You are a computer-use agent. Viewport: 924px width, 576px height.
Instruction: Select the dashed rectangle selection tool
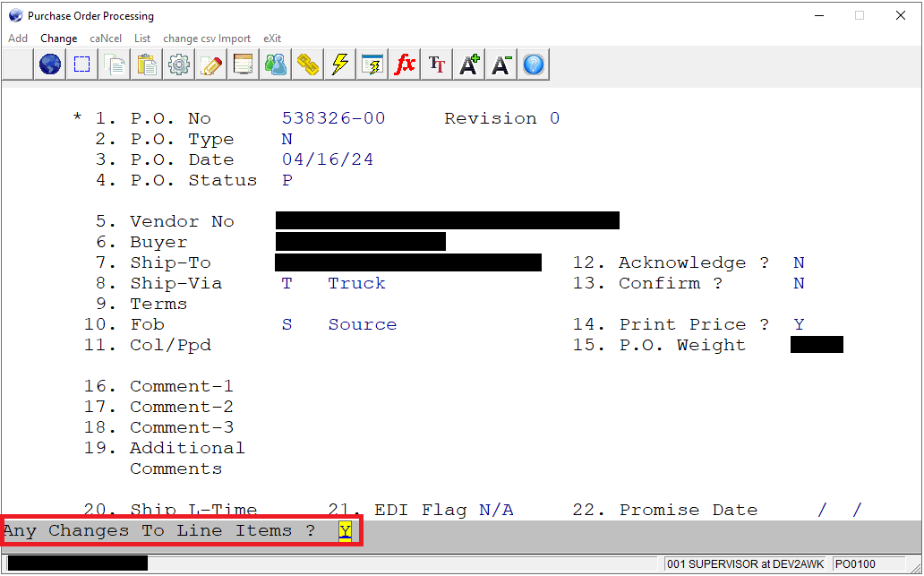(x=81, y=64)
